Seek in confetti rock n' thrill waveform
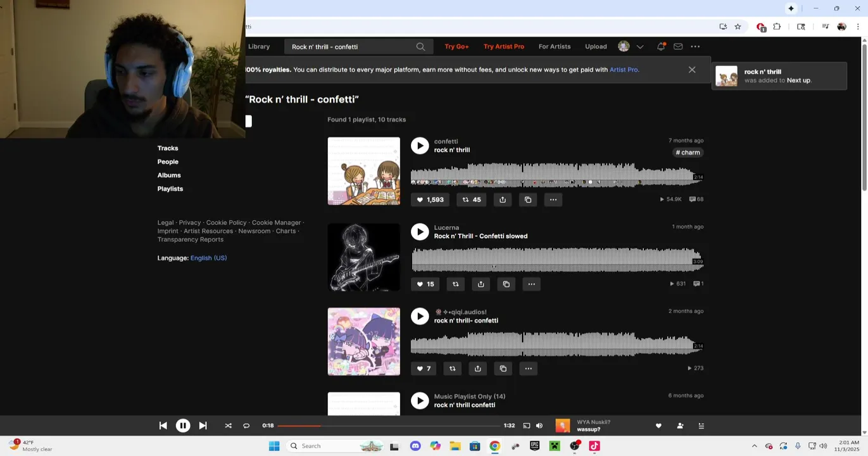Screen dimensions: 868x456 tap(557, 174)
